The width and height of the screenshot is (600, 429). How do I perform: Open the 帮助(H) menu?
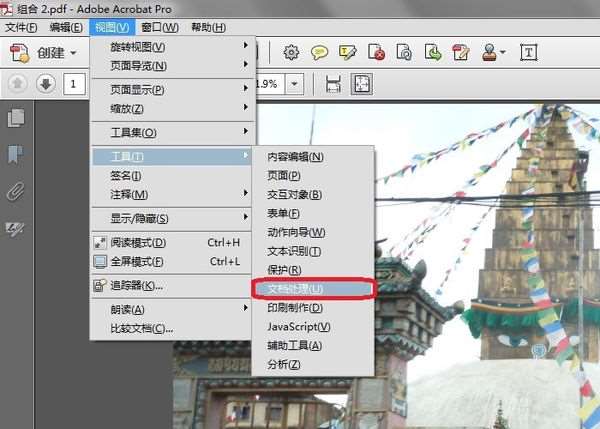pos(209,28)
